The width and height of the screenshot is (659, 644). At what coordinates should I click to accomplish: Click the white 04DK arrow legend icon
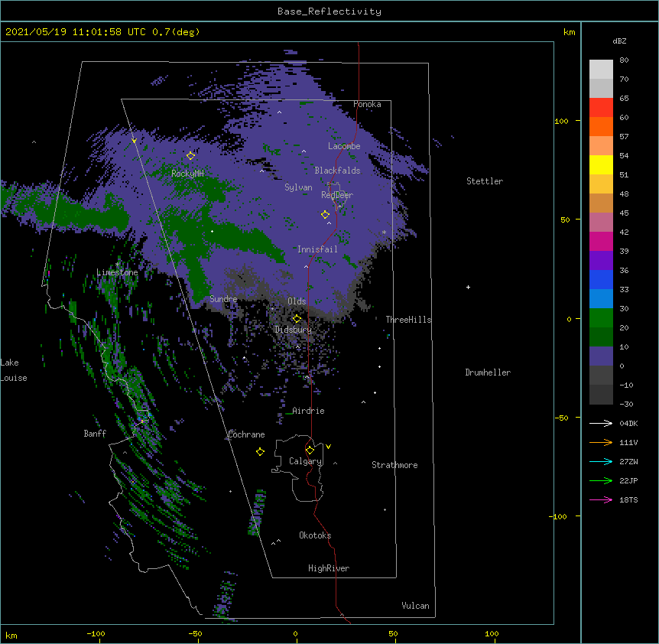(601, 423)
